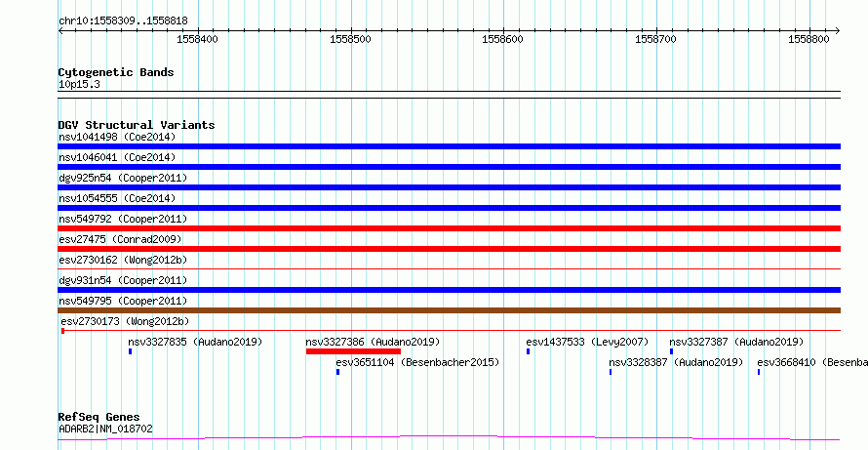Click the chr10:1558309..1558818 region label
This screenshot has height=450, width=868.
(x=123, y=21)
